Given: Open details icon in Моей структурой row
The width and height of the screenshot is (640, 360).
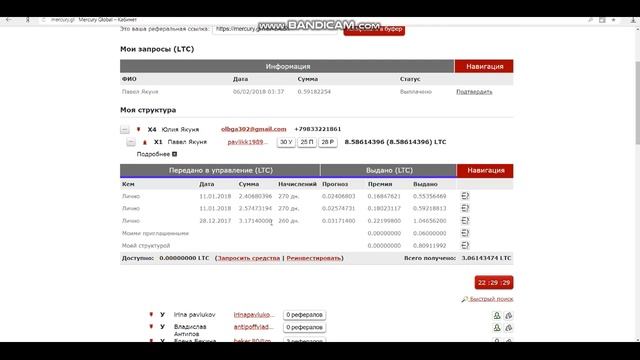Looking at the screenshot, I should [465, 245].
